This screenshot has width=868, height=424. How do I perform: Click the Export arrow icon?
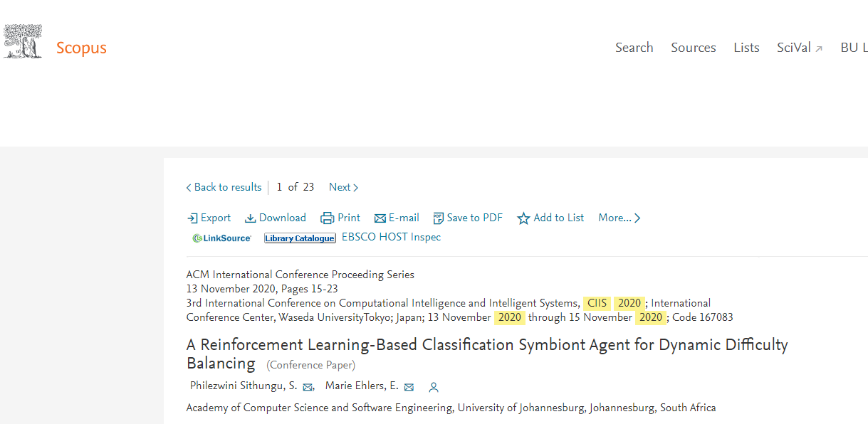[192, 218]
